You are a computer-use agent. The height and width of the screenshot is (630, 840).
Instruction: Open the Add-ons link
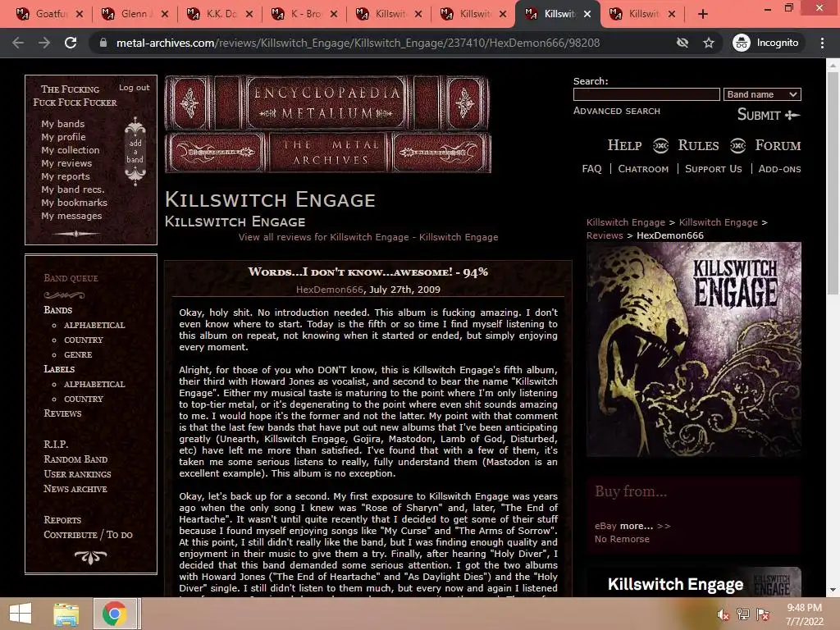pos(779,169)
